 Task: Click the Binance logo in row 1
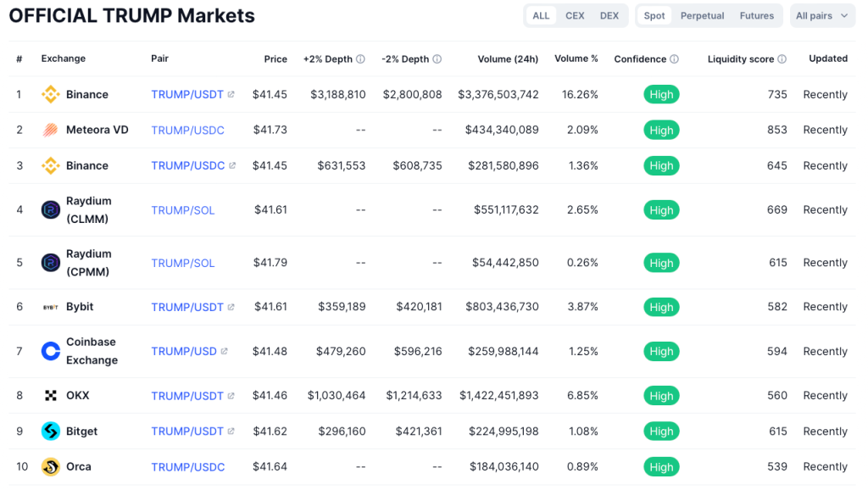click(51, 95)
